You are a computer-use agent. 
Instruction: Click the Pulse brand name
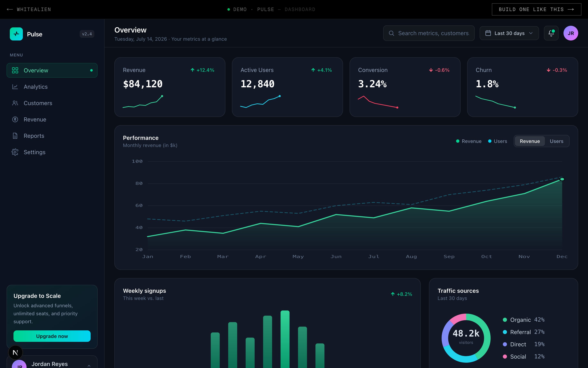[35, 34]
